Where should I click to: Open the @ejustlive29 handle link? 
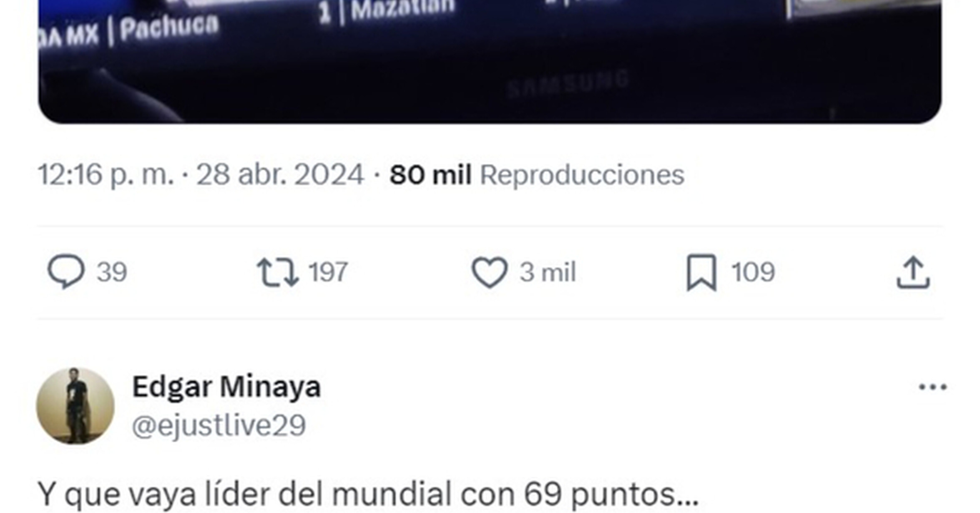pyautogui.click(x=219, y=426)
